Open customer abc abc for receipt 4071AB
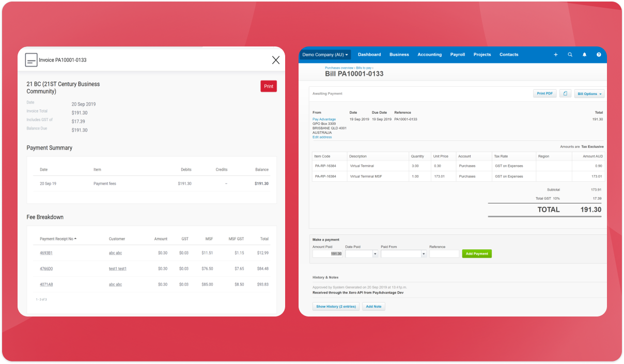Viewport: 624px width, 364px height. coord(115,284)
